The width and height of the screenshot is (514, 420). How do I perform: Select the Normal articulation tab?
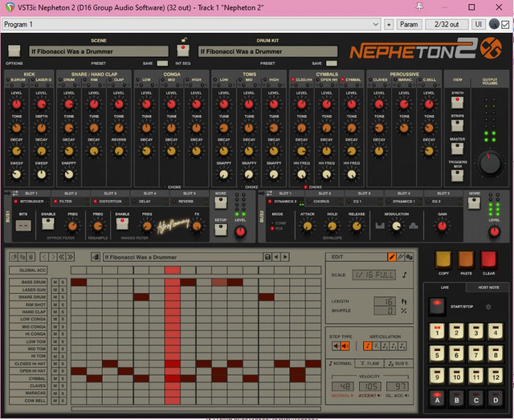pos(341,363)
